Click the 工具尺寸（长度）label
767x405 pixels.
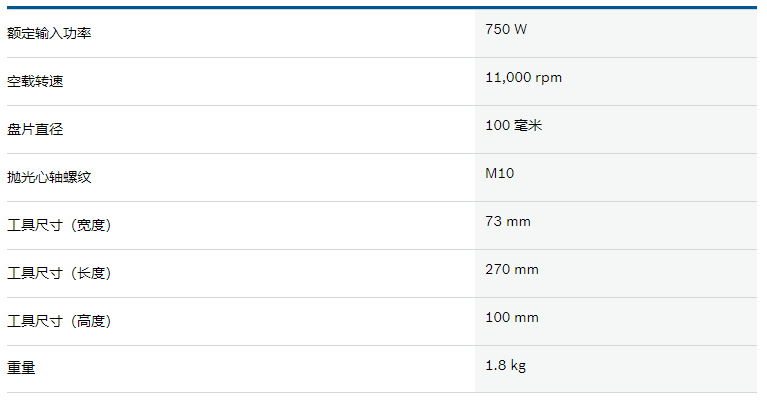[x=59, y=273]
